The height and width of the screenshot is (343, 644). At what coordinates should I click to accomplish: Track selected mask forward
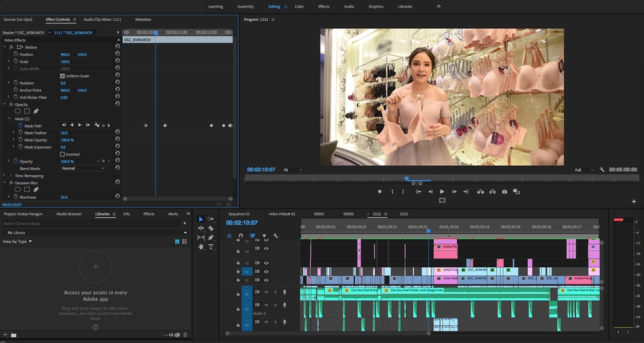pyautogui.click(x=79, y=126)
